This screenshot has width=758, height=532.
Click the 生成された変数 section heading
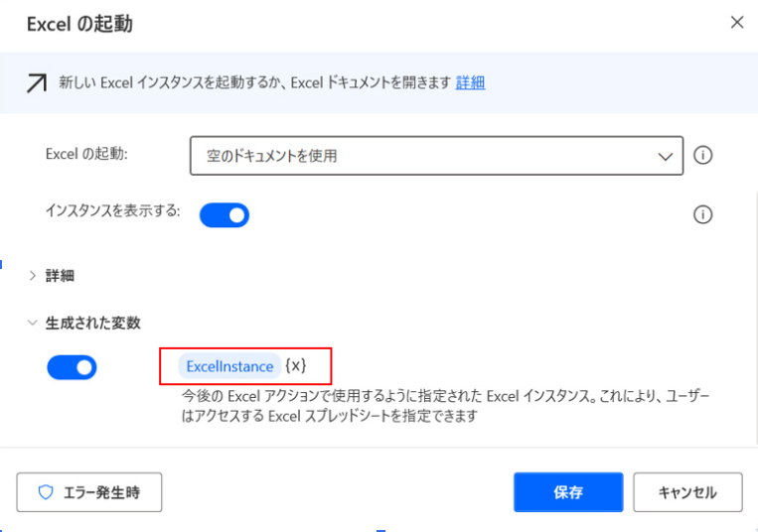[x=92, y=323]
